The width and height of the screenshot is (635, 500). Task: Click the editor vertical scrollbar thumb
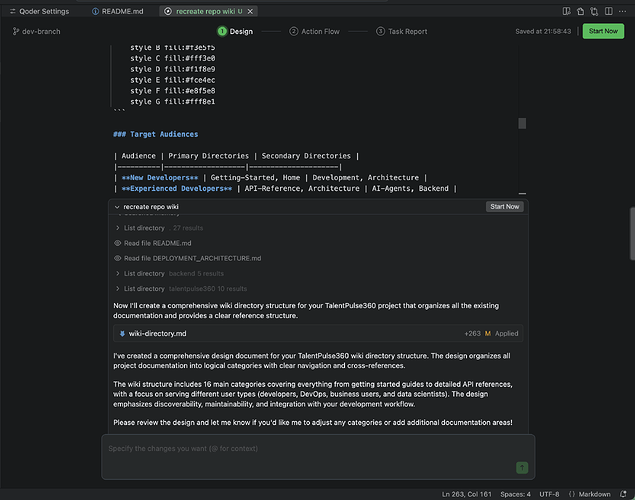[x=521, y=124]
